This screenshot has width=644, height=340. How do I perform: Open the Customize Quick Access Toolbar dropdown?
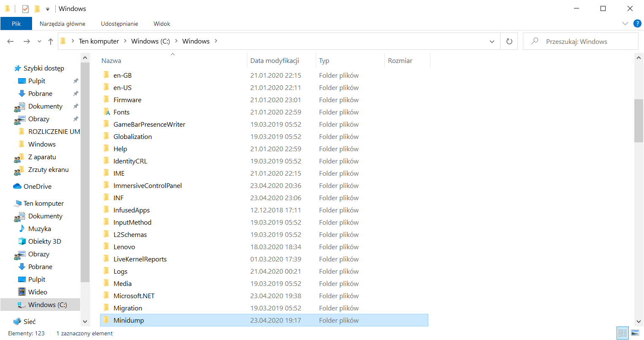tap(48, 9)
